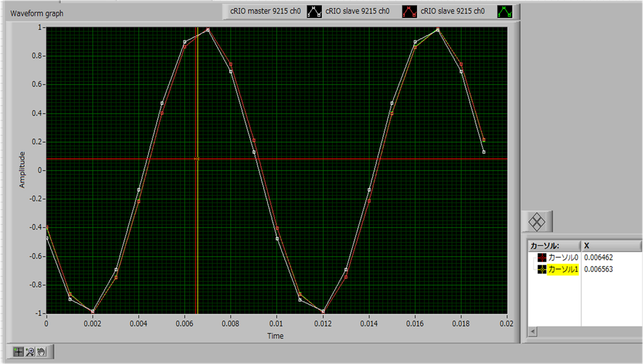Click the カーソル: column header
Screen dimensions: 643x364
(x=554, y=246)
